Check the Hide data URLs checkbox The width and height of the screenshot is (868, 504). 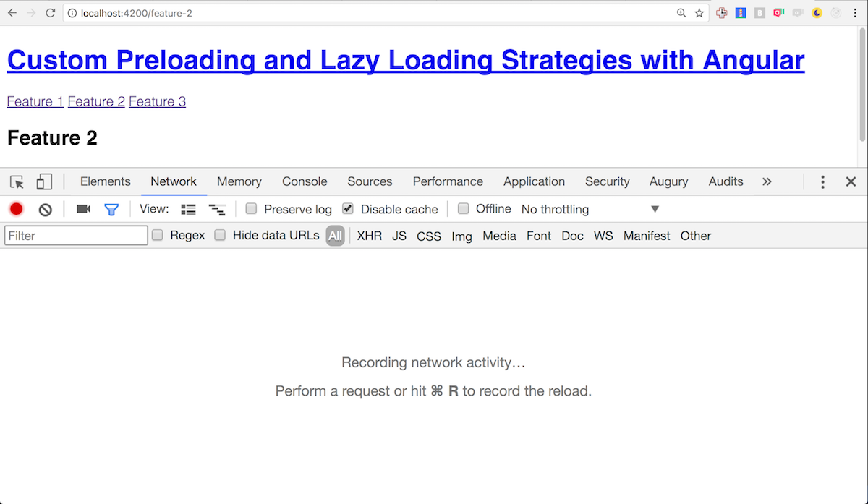pos(220,235)
